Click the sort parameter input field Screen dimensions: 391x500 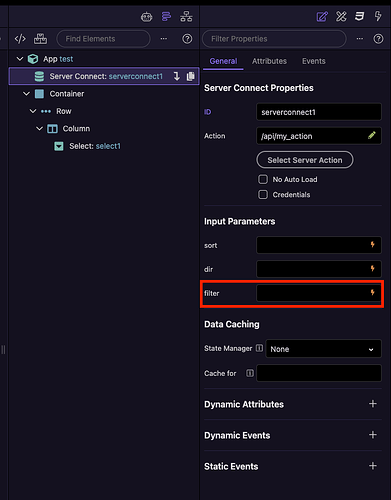[319, 245]
